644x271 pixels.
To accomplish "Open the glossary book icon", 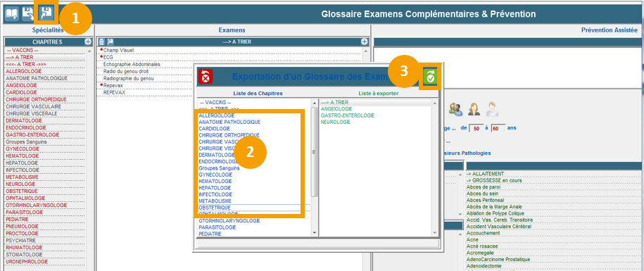I will point(11,13).
